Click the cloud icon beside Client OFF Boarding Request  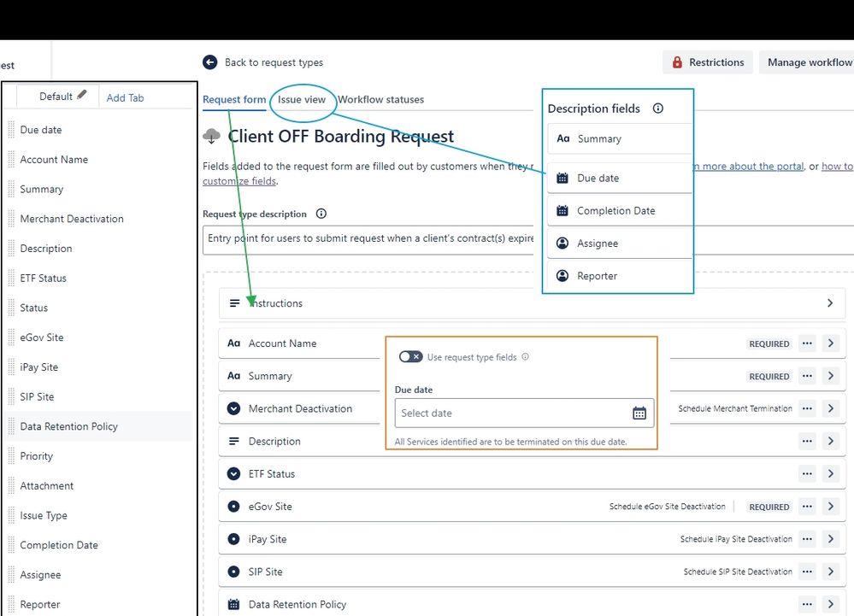point(211,136)
